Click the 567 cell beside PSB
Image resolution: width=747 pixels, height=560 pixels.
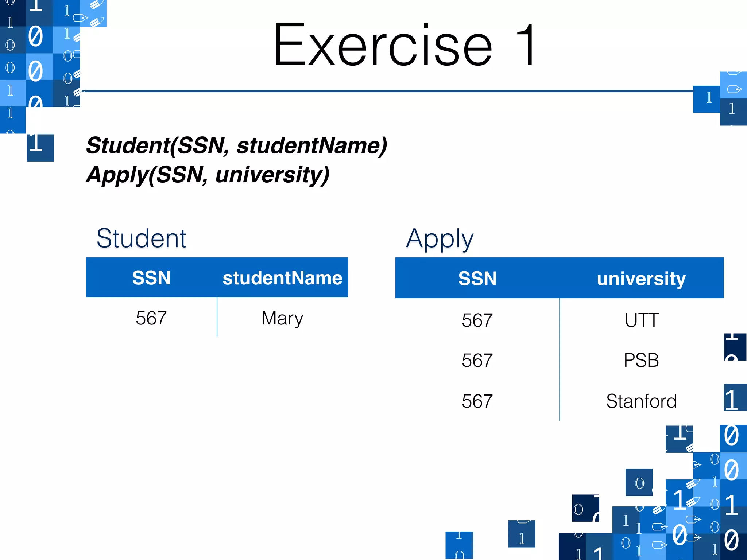click(477, 360)
